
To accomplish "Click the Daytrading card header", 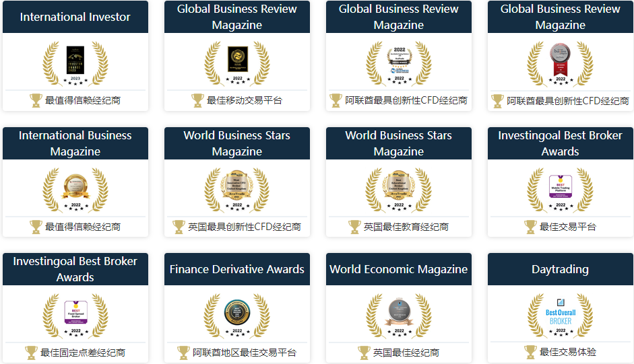I will [x=561, y=269].
